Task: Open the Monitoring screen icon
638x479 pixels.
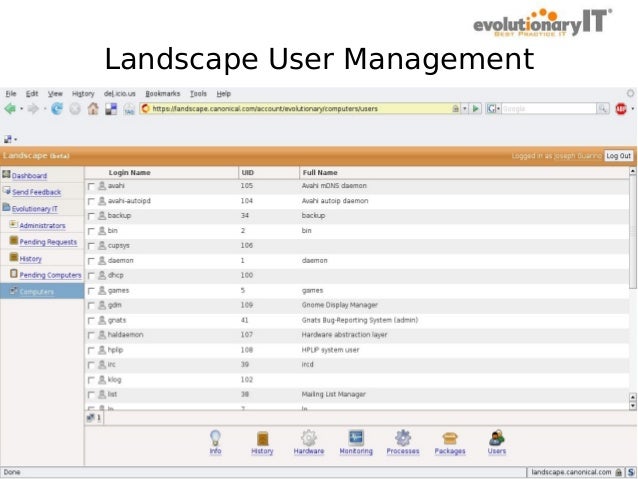Action: pyautogui.click(x=356, y=438)
